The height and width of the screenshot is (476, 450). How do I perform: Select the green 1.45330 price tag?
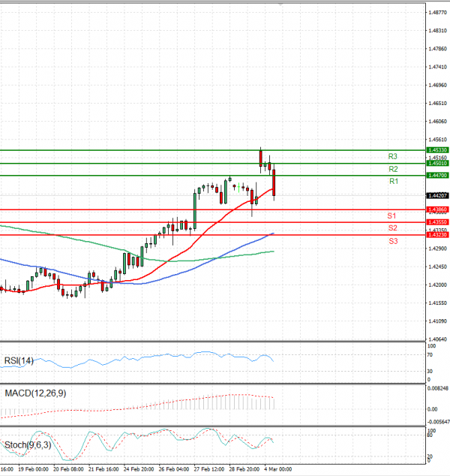[437, 150]
